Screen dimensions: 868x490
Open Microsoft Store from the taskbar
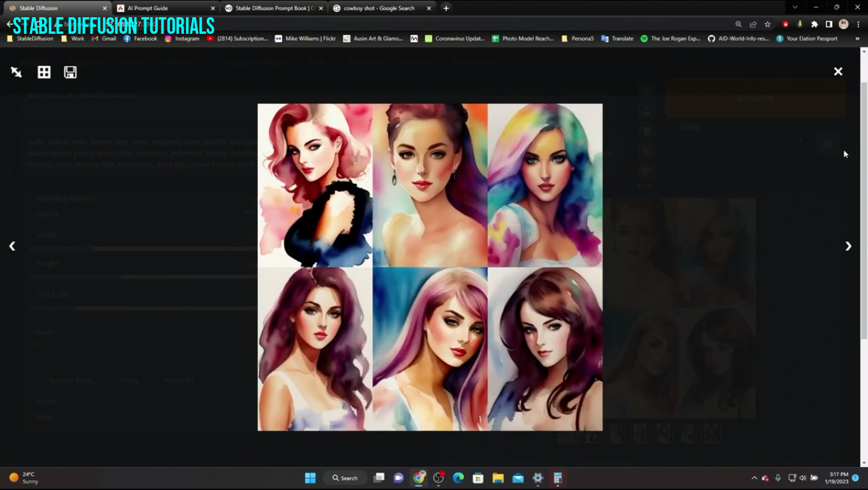point(478,478)
